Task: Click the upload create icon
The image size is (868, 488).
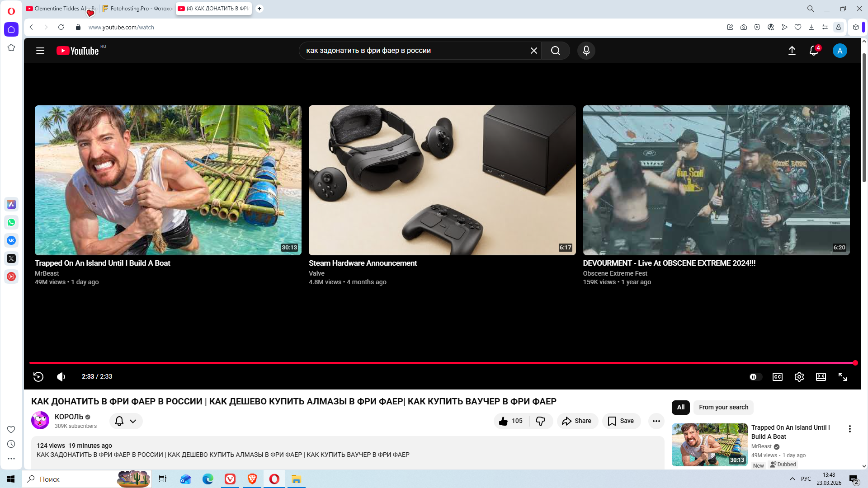Action: [x=792, y=51]
